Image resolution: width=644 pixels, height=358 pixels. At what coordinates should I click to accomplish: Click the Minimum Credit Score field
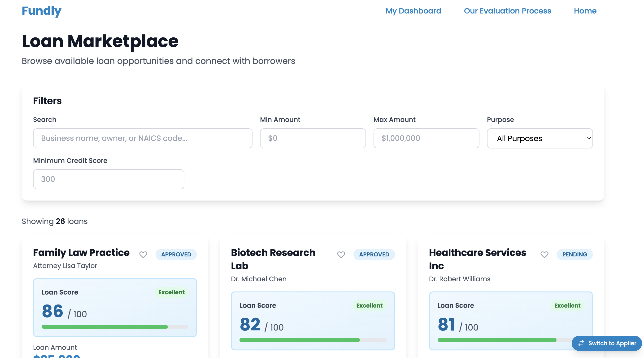pos(109,179)
